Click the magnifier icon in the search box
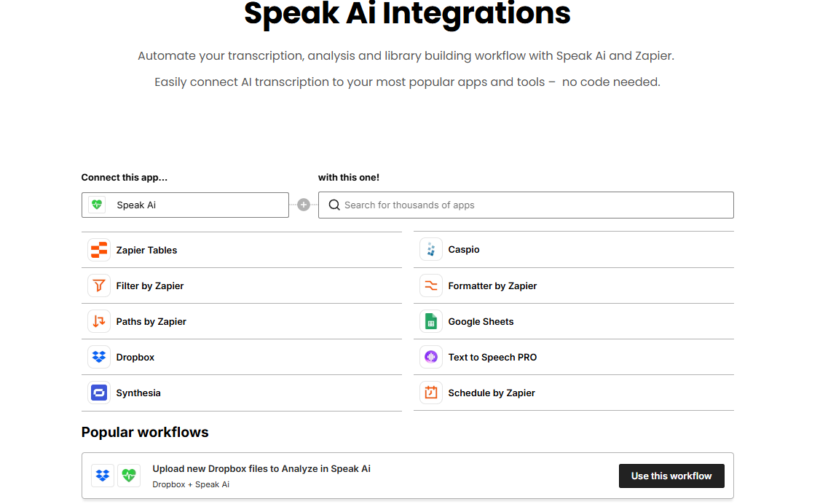Image resolution: width=836 pixels, height=504 pixels. pos(334,205)
